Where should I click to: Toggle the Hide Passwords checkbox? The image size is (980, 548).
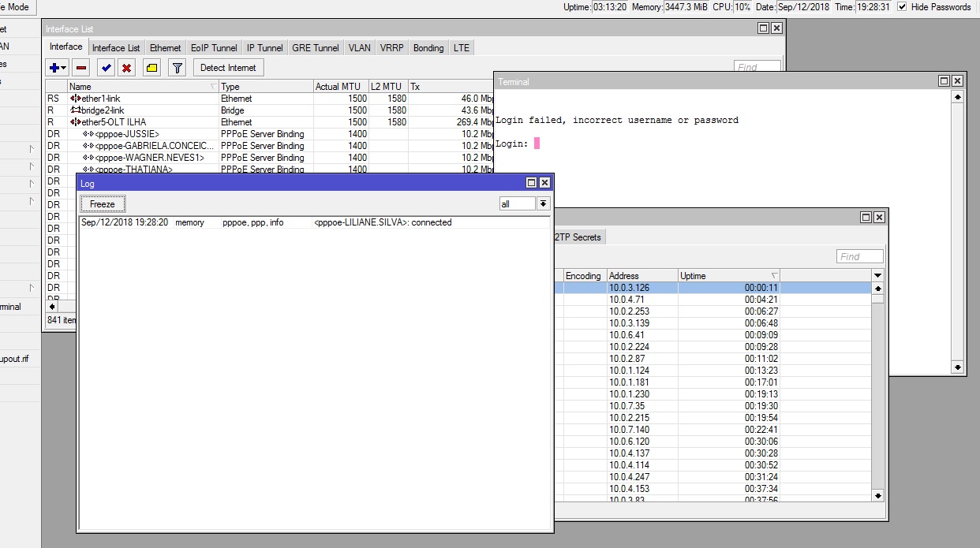pos(903,7)
